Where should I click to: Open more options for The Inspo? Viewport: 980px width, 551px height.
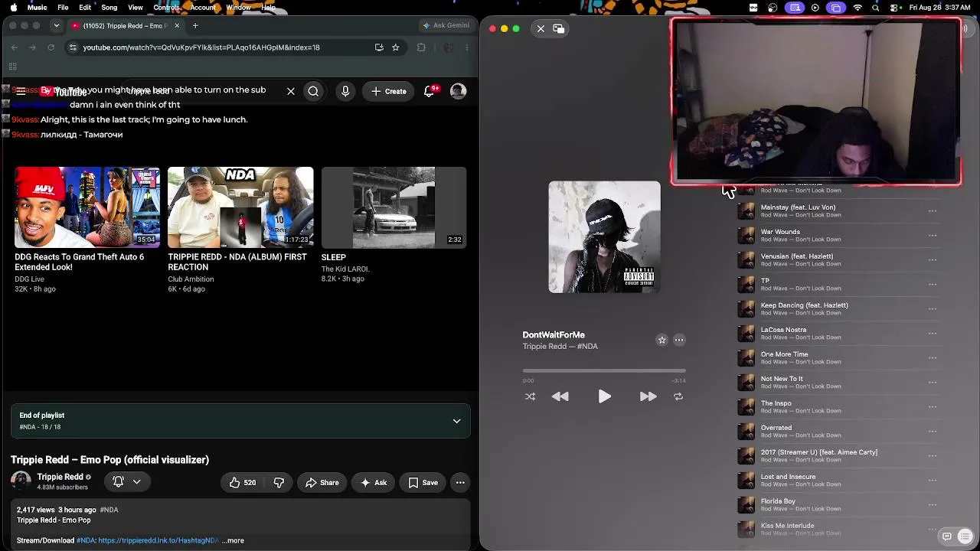(933, 407)
